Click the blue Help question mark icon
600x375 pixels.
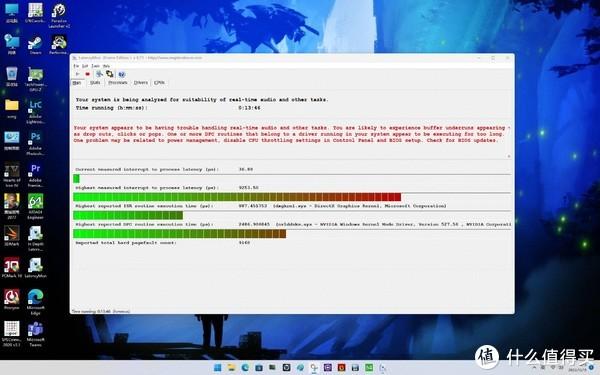click(x=122, y=74)
